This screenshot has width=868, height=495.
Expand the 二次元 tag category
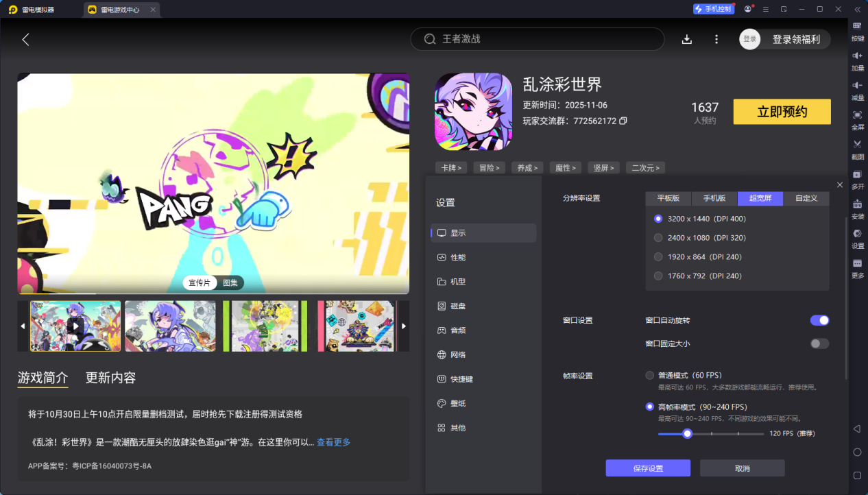tap(644, 167)
